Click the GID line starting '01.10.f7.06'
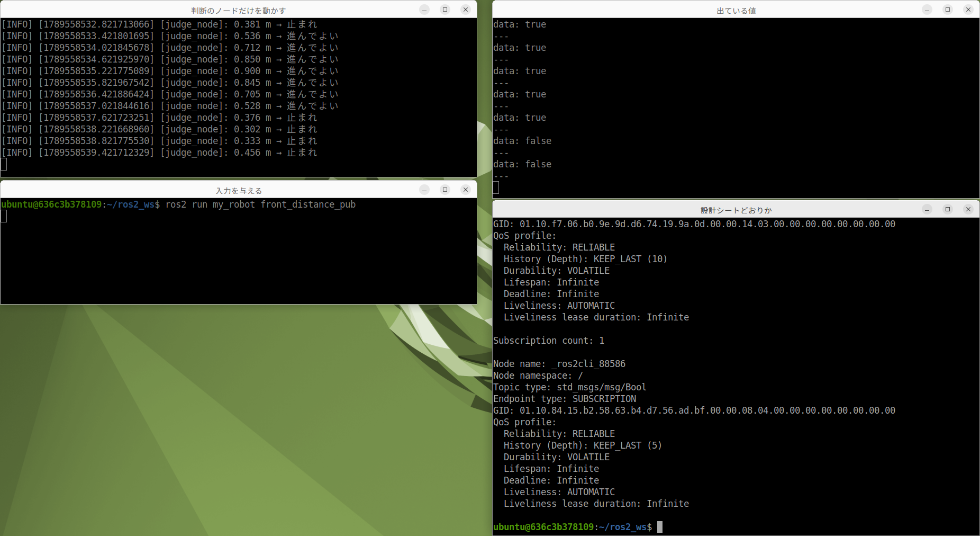 [x=694, y=224]
